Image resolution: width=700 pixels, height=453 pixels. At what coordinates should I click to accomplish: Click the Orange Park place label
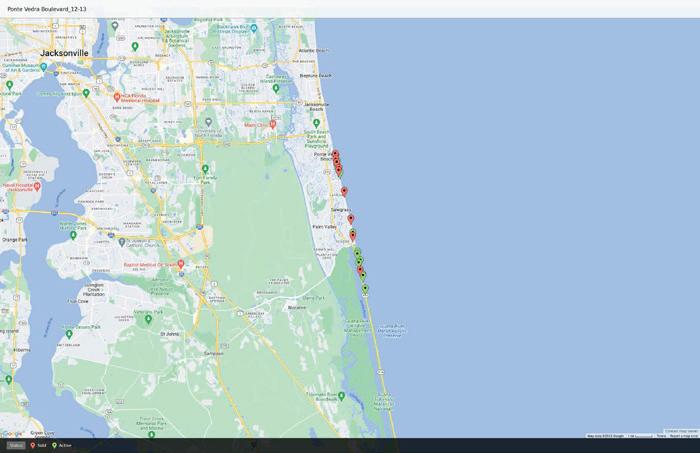click(x=14, y=240)
